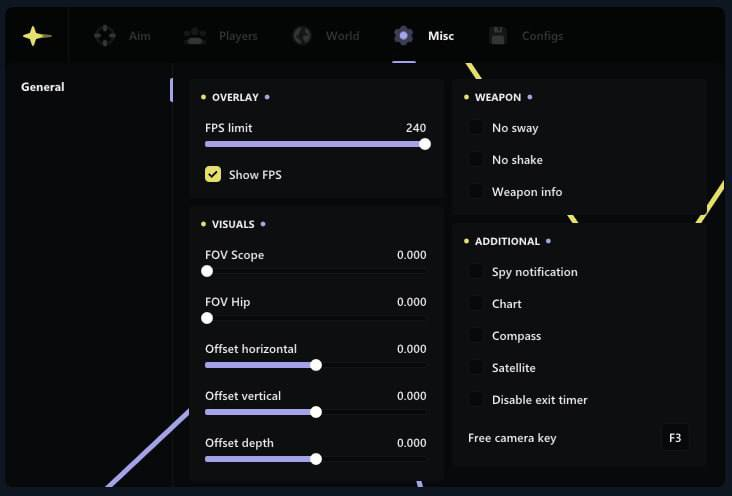Toggle the Weapon info checkbox
The width and height of the screenshot is (732, 496).
(476, 192)
